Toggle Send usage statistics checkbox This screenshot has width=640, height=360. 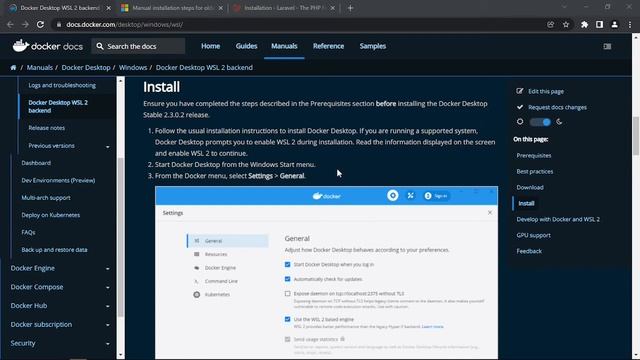pyautogui.click(x=287, y=339)
